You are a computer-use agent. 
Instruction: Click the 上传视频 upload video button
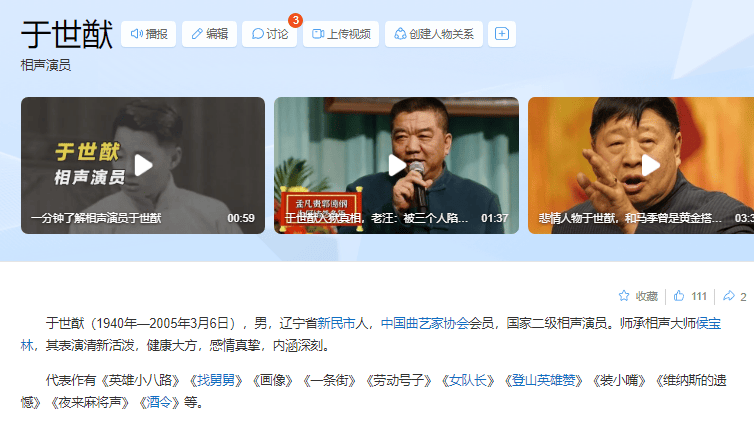341,34
